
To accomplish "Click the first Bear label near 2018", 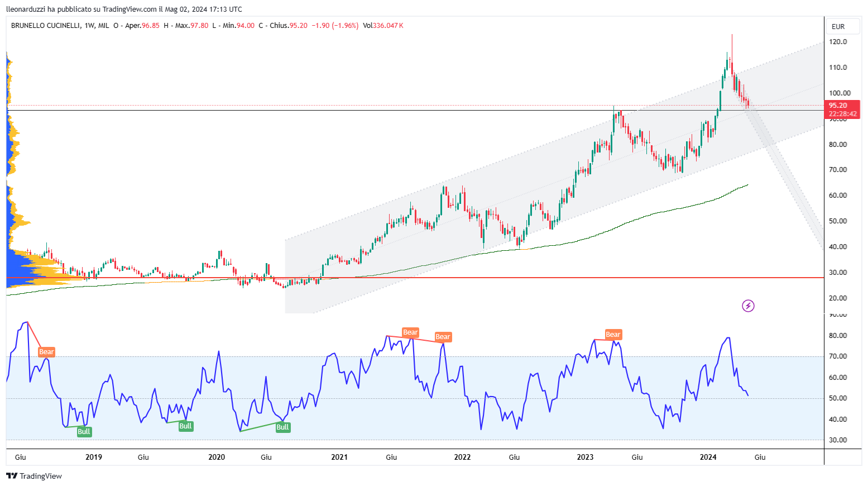I will click(46, 352).
